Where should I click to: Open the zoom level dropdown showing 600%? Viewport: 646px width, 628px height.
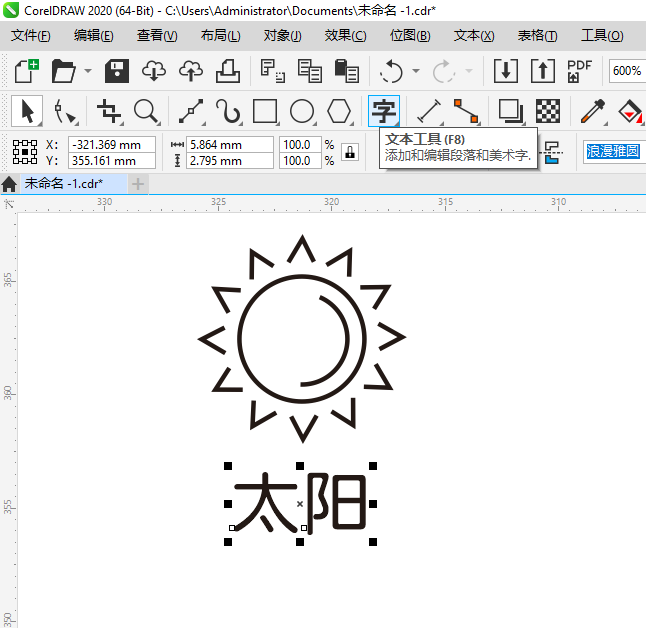click(x=626, y=71)
